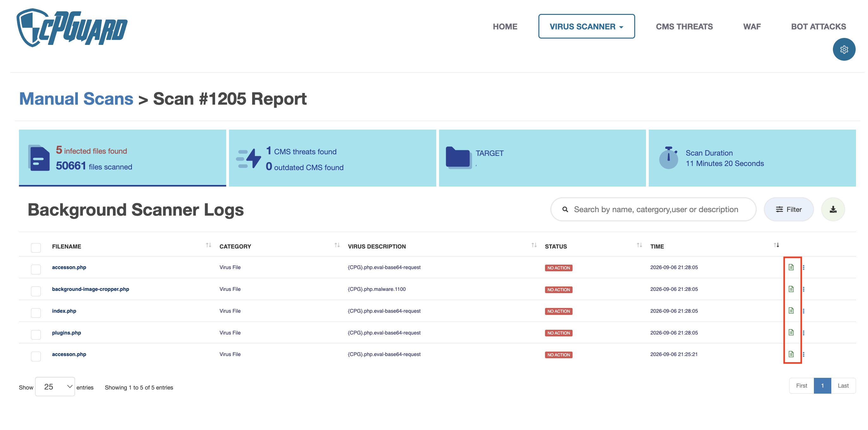Open settings with the gear icon
The image size is (868, 430).
[844, 50]
